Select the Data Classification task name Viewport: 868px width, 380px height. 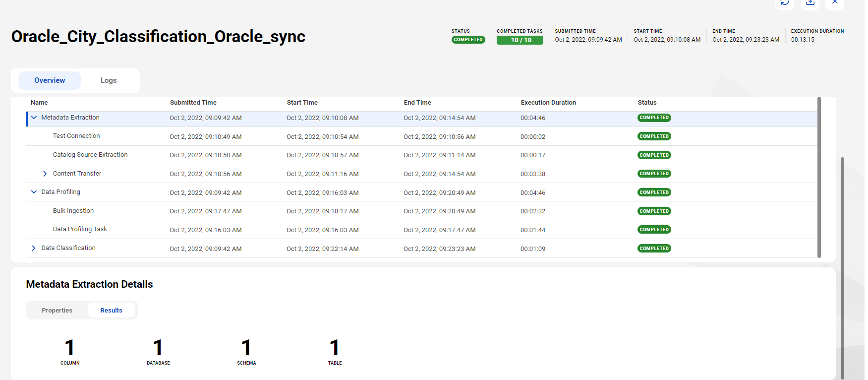[x=68, y=248]
